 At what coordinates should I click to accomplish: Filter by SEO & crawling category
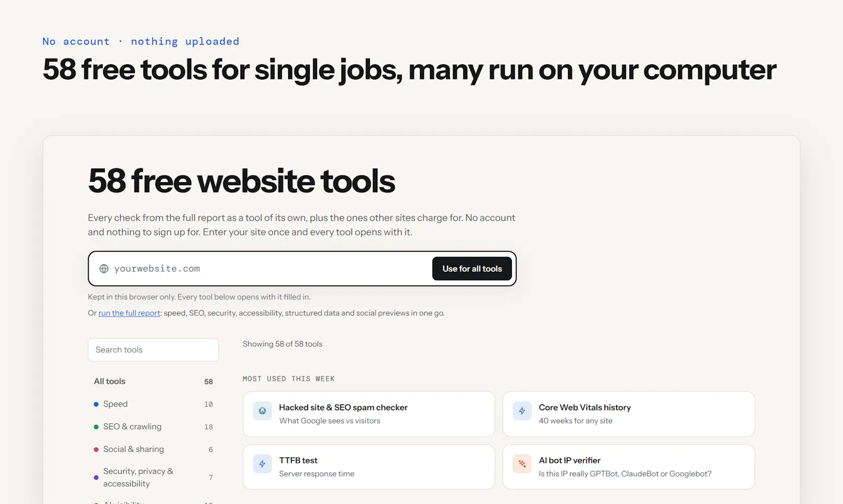pos(153,427)
